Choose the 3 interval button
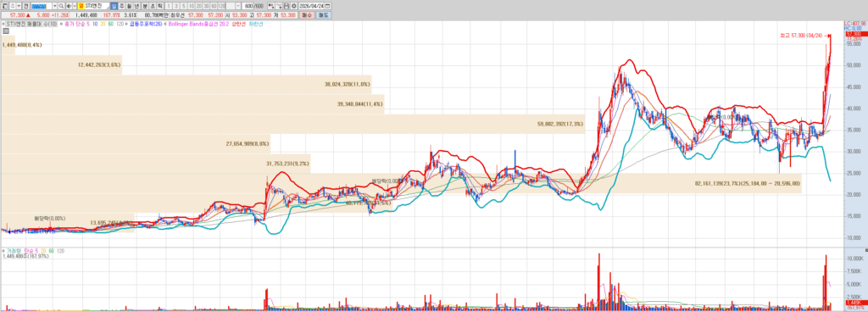 pyautogui.click(x=176, y=6)
